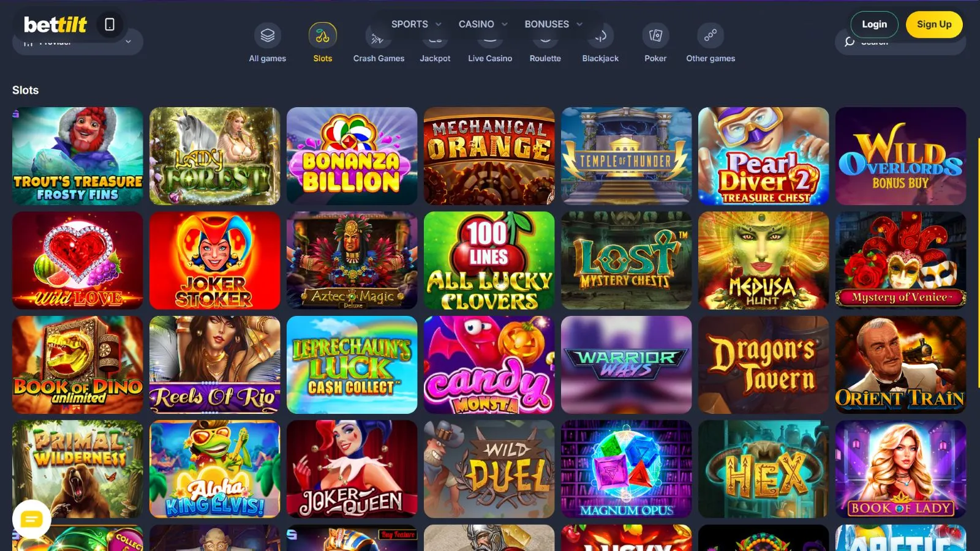980x551 pixels.
Task: Click the Sign Up button
Action: (934, 24)
